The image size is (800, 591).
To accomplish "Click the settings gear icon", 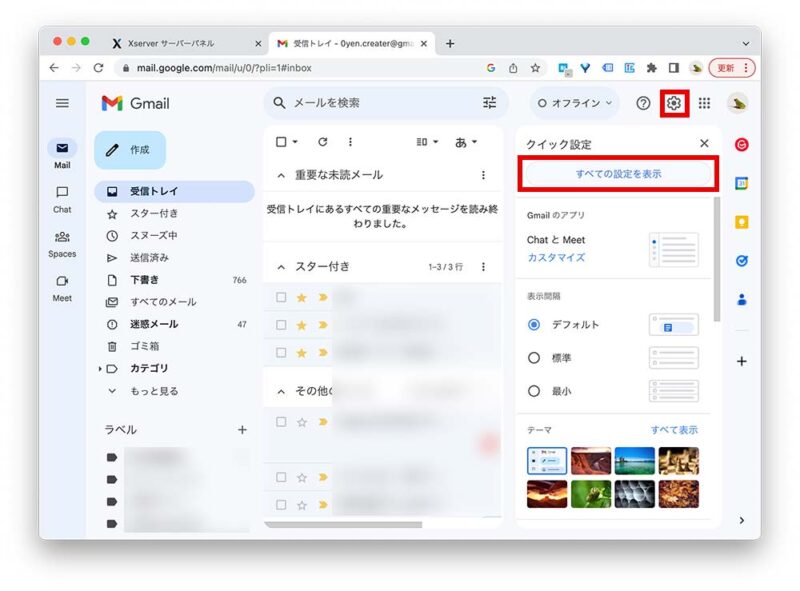I will coord(675,103).
